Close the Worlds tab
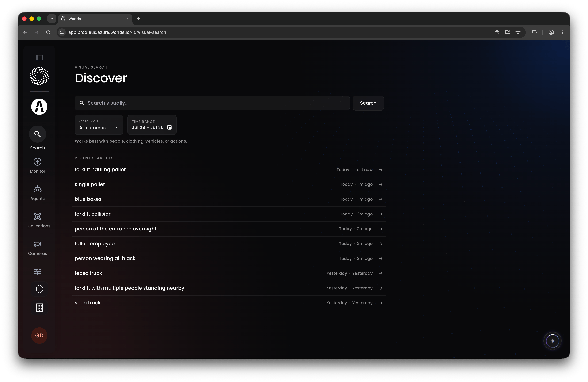This screenshot has height=382, width=588. pos(127,19)
